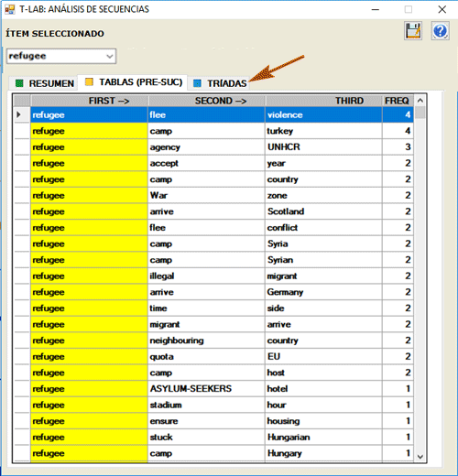
Task: Expand the refugee item dropdown
Action: pyautogui.click(x=109, y=56)
